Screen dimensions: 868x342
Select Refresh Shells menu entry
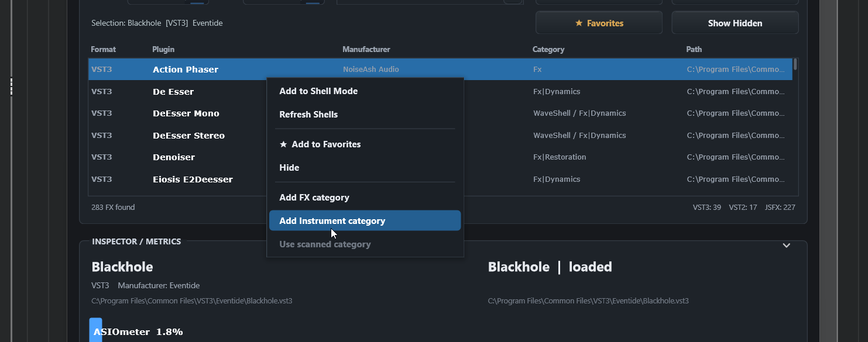coord(365,115)
